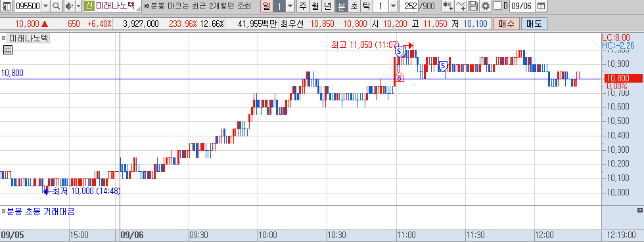The height and width of the screenshot is (242, 644).
Task: Click the 미래나노텍 chart legend button
Action: [x=29, y=39]
